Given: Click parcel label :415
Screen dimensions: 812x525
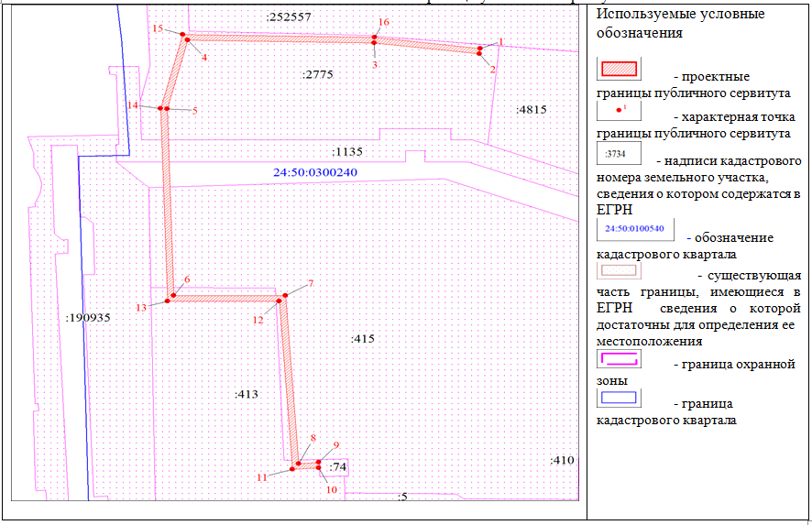Looking at the screenshot, I should [x=363, y=339].
